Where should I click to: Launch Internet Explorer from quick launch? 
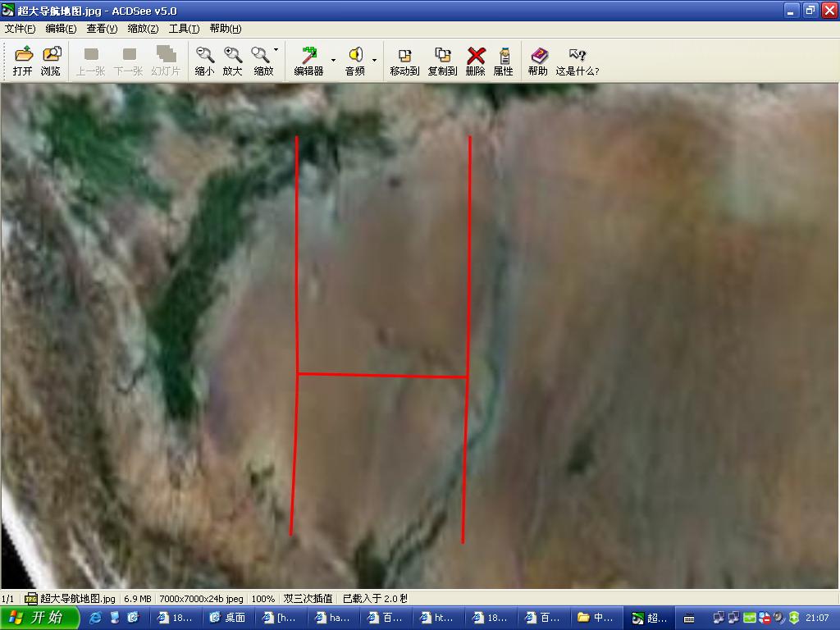coord(95,618)
